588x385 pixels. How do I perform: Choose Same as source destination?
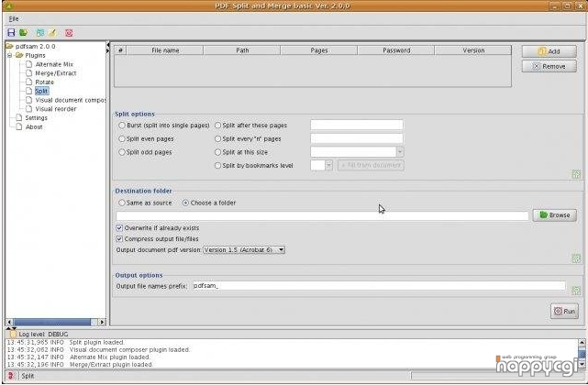(x=121, y=203)
